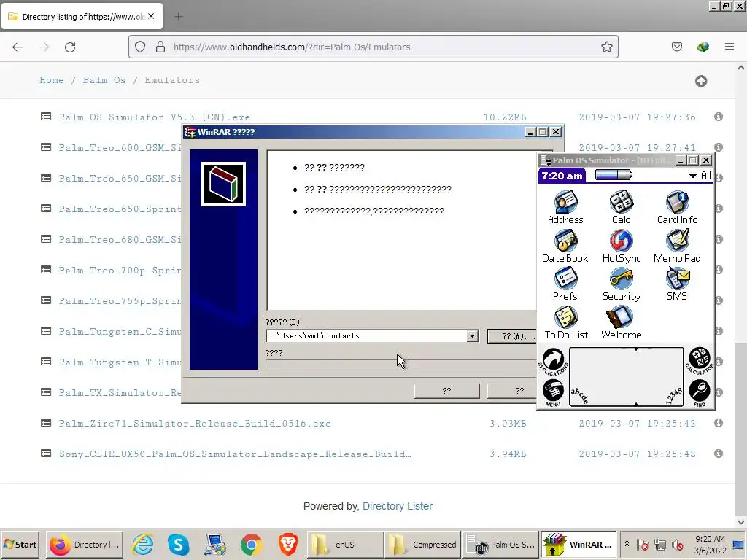The width and height of the screenshot is (747, 560).
Task: Click the WinRAR extraction progress bar
Action: click(x=400, y=365)
